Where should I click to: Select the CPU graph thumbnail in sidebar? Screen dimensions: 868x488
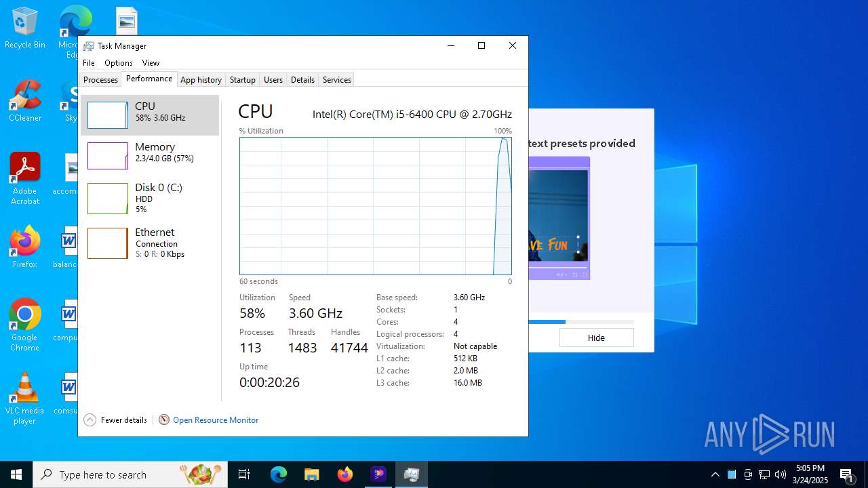[107, 115]
